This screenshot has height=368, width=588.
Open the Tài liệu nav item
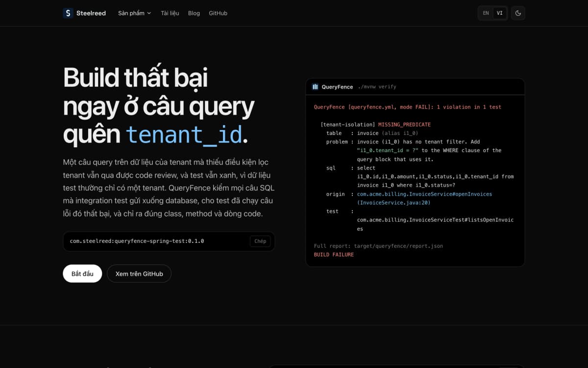point(170,13)
